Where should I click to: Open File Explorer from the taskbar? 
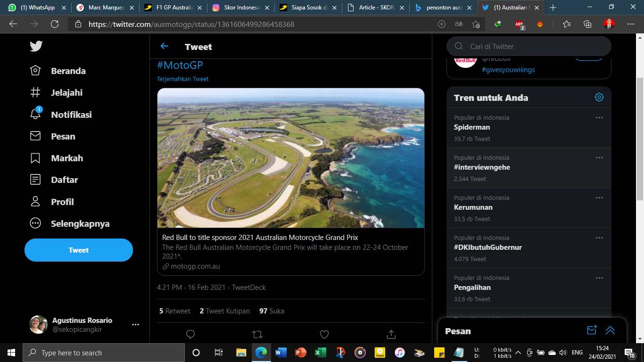pos(241,353)
